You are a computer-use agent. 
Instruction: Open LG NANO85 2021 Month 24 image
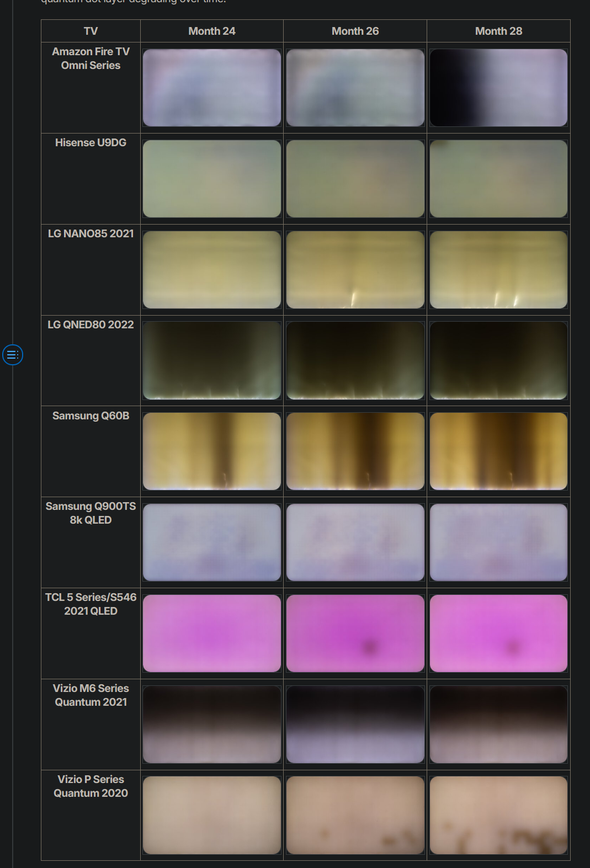click(212, 270)
